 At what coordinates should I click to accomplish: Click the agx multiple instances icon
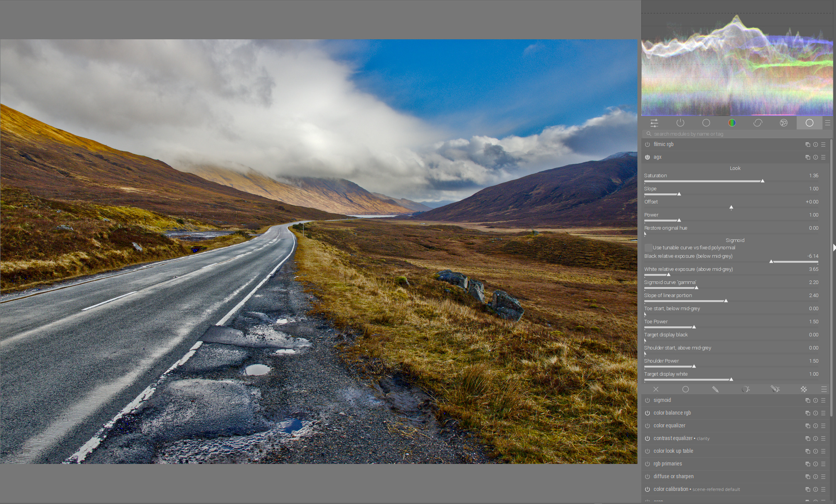point(807,157)
